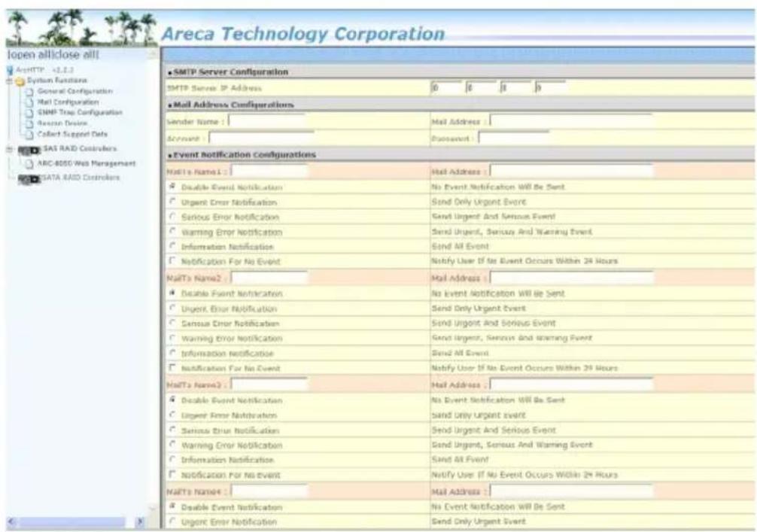Open SNMP Trap Configuration page icon
The width and height of the screenshot is (757, 532).
tap(30, 113)
